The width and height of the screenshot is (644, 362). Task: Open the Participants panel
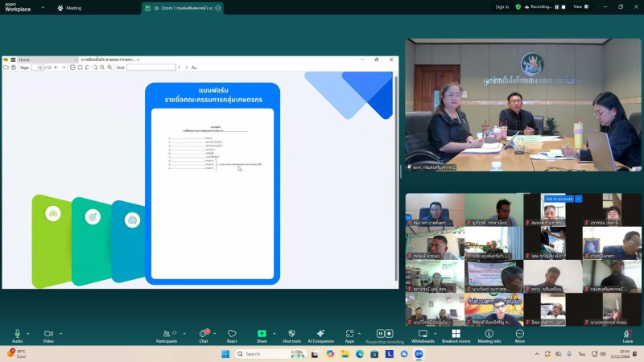166,334
